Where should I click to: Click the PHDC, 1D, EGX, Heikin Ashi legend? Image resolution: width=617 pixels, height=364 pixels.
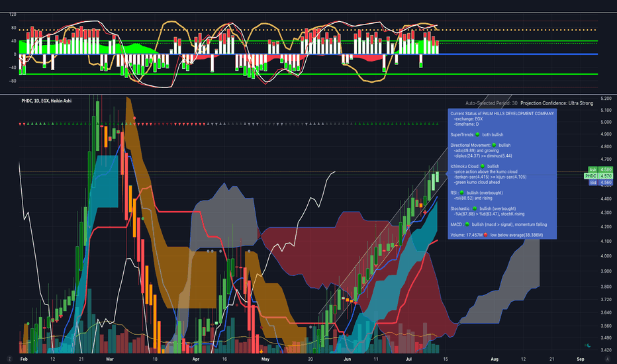tap(46, 101)
